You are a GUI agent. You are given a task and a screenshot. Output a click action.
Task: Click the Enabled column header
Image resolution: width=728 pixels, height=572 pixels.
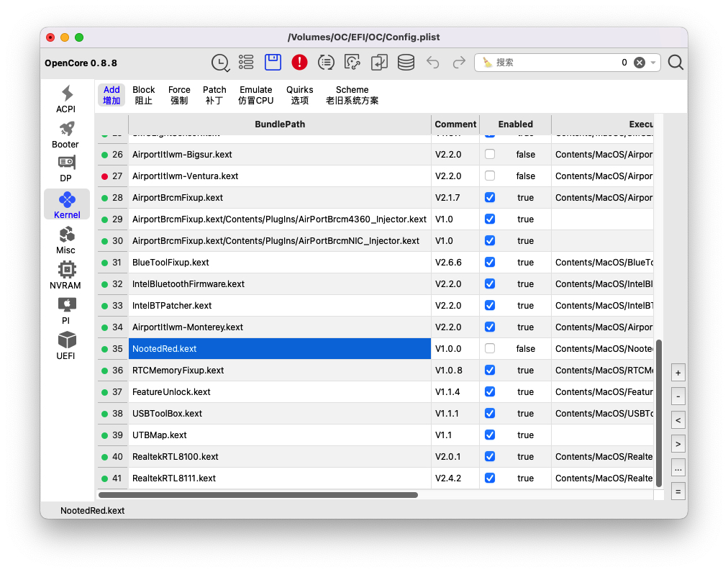(515, 124)
